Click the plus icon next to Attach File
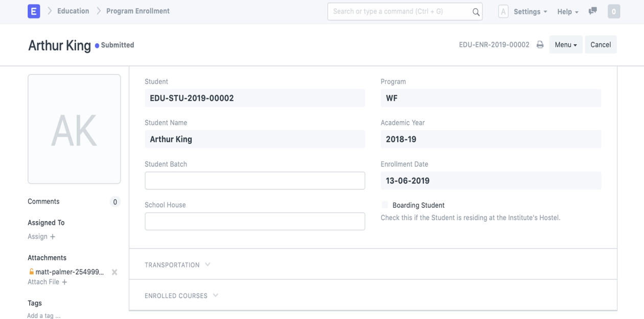Viewport: 644px width, 319px height. click(64, 282)
